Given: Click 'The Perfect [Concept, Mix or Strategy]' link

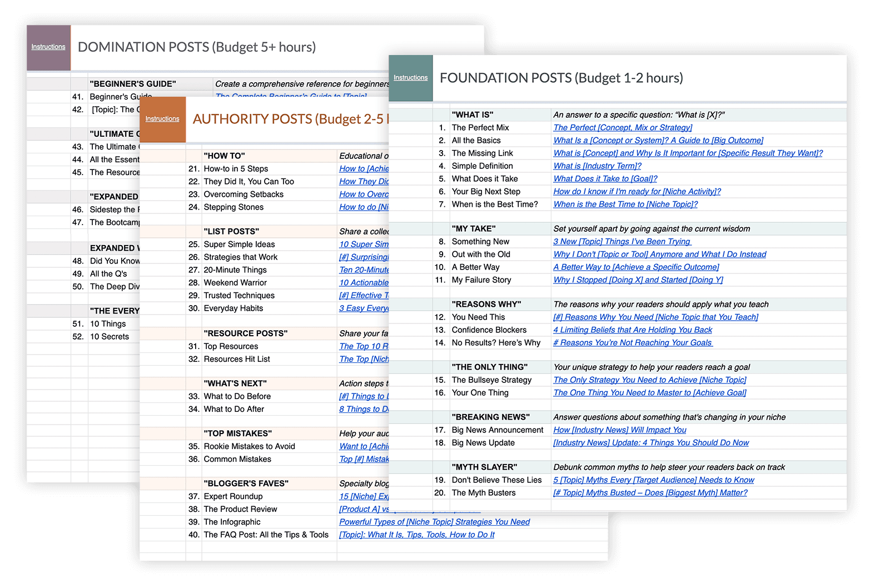Looking at the screenshot, I should (622, 128).
